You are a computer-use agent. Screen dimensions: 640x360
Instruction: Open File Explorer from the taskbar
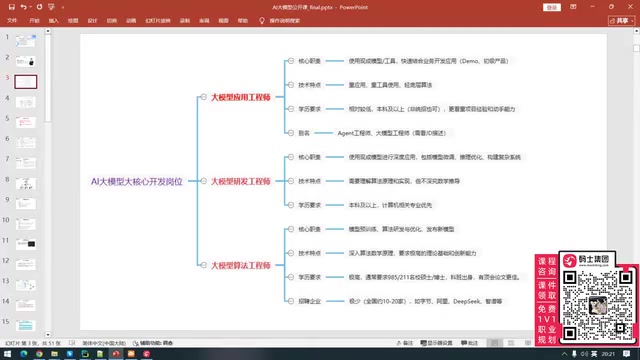[x=54, y=354]
